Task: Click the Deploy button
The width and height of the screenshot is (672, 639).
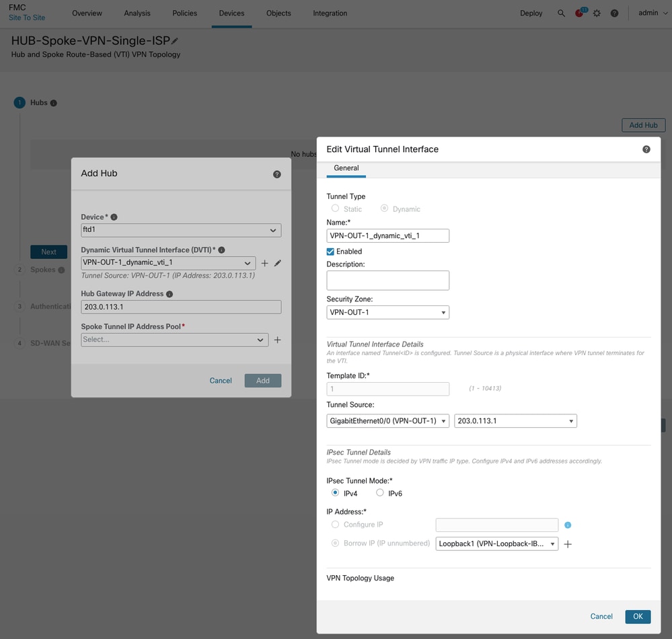Action: click(531, 13)
